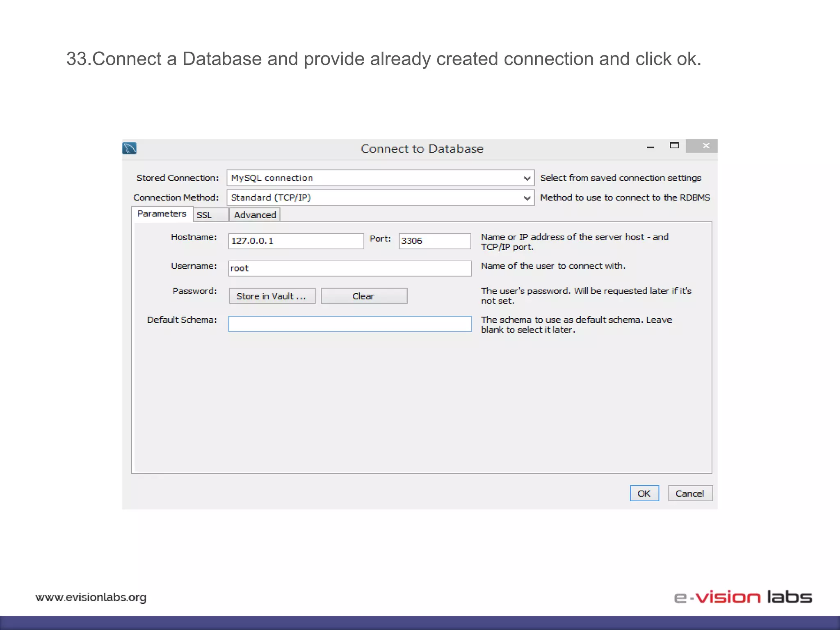The width and height of the screenshot is (840, 630).
Task: Click the Default Schema input field
Action: (x=350, y=324)
